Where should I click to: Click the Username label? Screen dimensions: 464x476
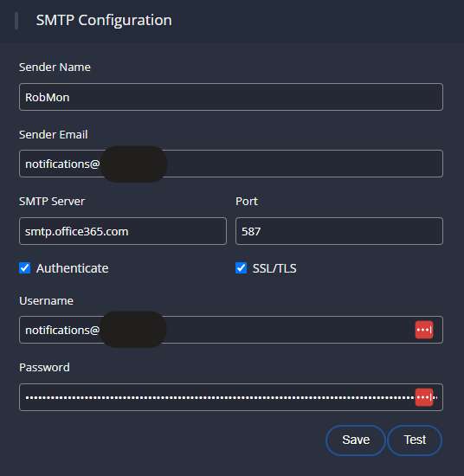pyautogui.click(x=46, y=301)
